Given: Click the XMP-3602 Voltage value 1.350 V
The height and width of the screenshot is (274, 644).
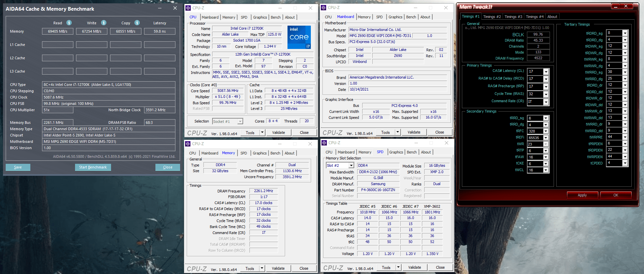Looking at the screenshot, I should pos(432,254).
